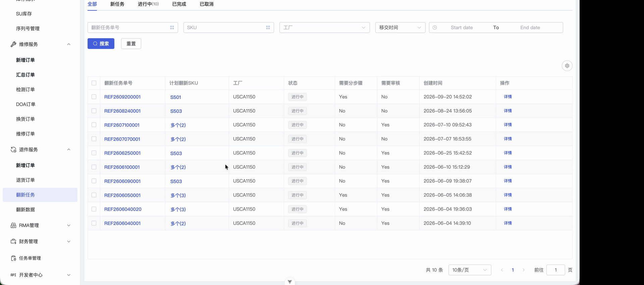
Task: Click the 翻新任务单号 search input
Action: coord(133,27)
